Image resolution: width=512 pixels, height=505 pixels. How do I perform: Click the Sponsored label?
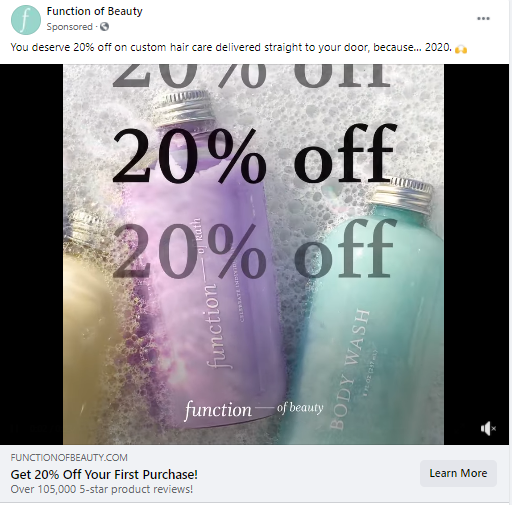pyautogui.click(x=69, y=27)
